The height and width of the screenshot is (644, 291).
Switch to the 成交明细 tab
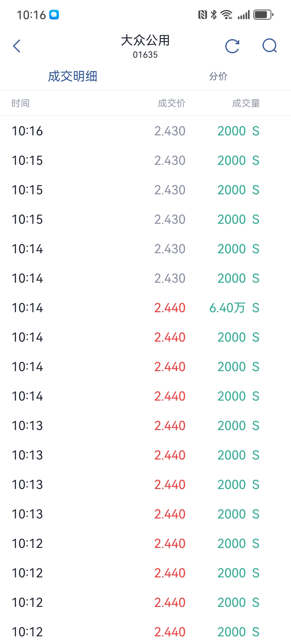click(73, 76)
